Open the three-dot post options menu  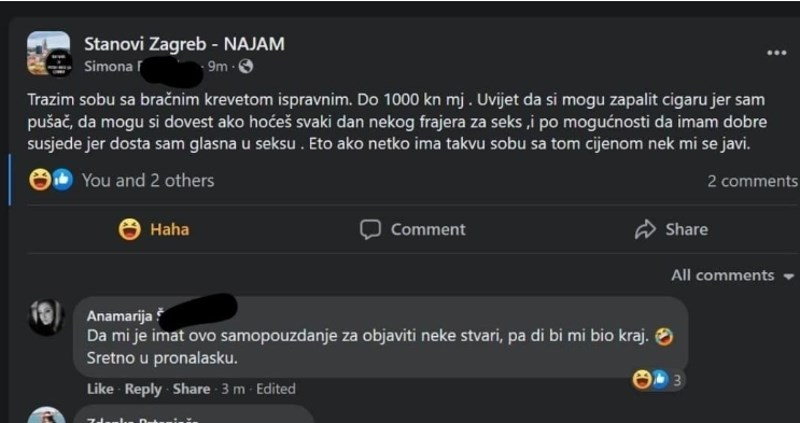coord(776,52)
